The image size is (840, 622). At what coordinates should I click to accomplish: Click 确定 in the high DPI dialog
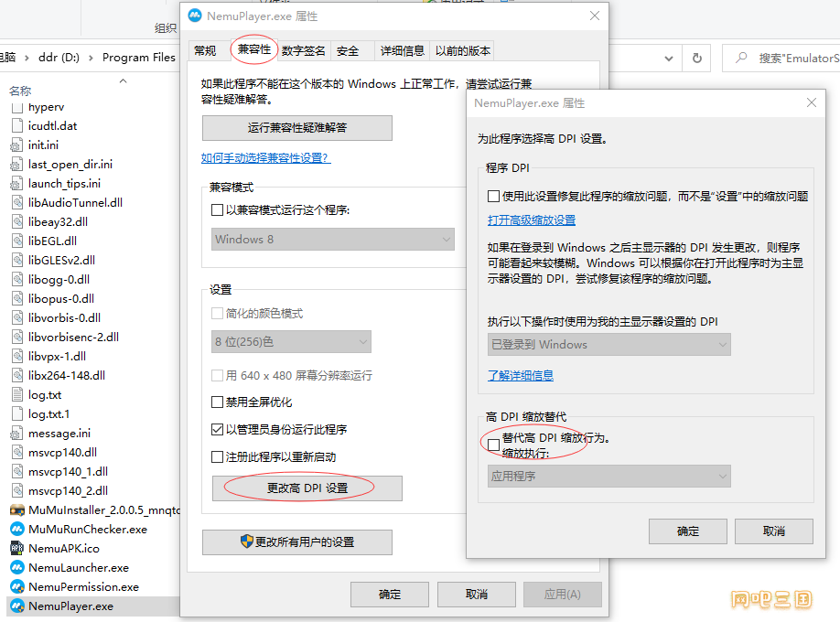point(688,531)
